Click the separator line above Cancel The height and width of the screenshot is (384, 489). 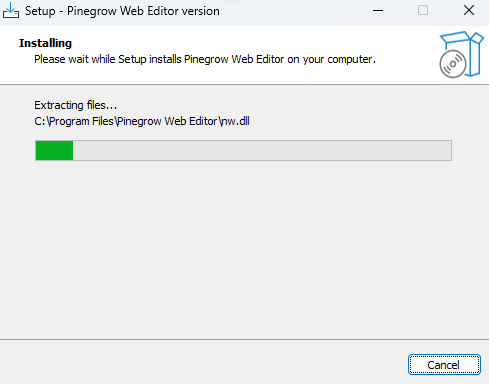pyautogui.click(x=244, y=340)
